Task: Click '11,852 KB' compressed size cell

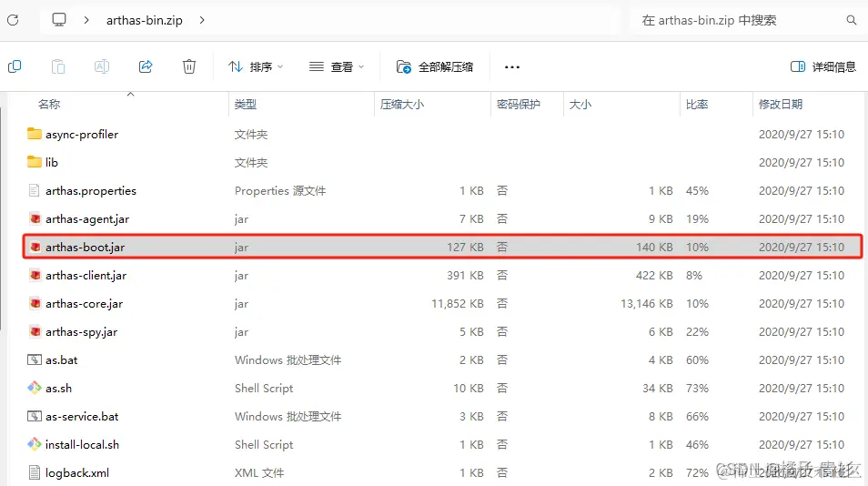Action: tap(458, 303)
